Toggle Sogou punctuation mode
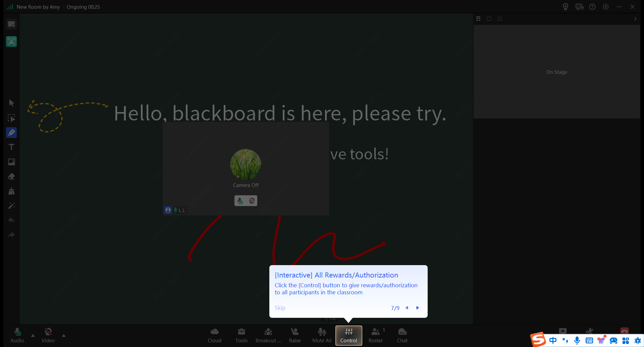This screenshot has height=347, width=644. [565, 341]
